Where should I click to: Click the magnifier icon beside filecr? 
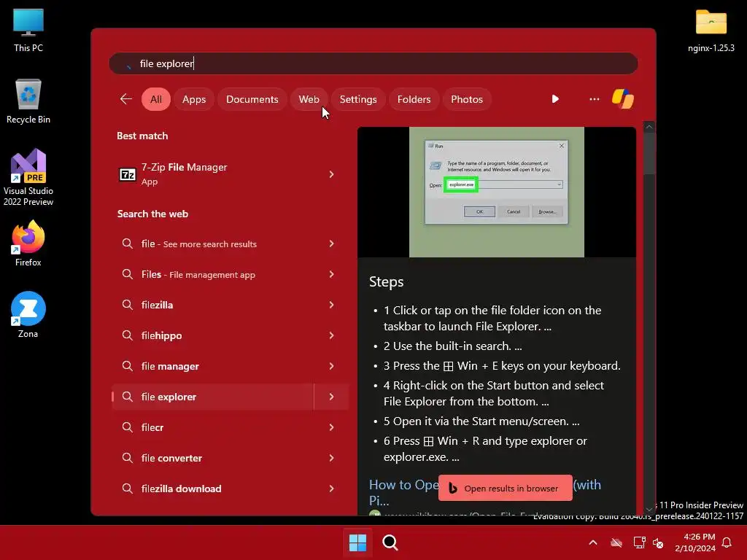click(127, 427)
